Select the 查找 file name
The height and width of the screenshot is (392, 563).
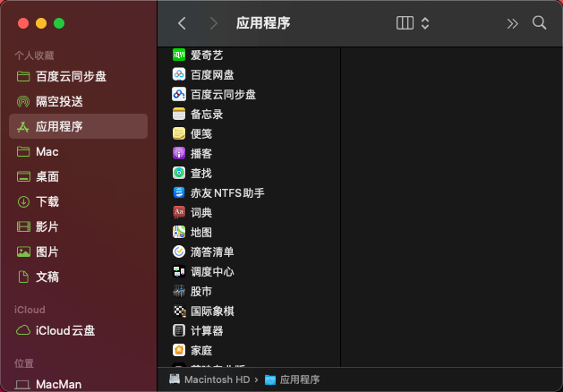click(201, 174)
